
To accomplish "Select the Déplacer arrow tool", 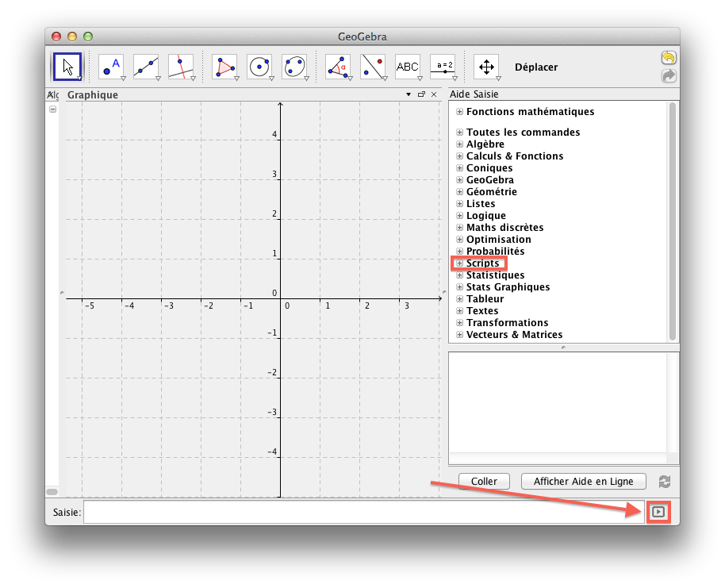I will (x=67, y=67).
